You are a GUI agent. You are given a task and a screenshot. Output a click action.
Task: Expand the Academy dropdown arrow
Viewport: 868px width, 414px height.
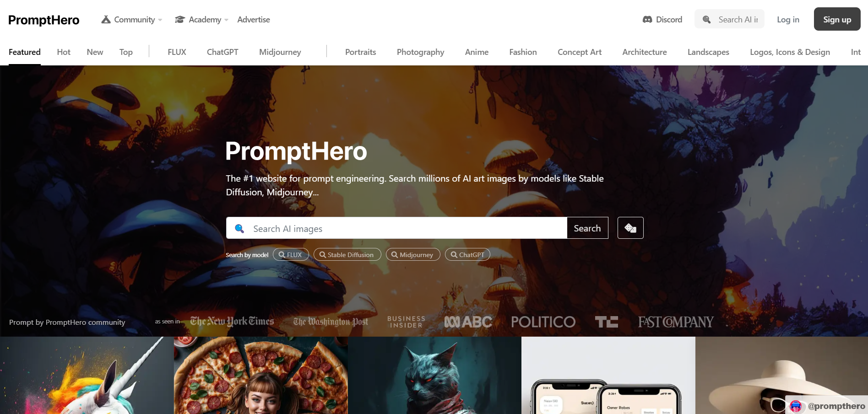[x=226, y=20]
